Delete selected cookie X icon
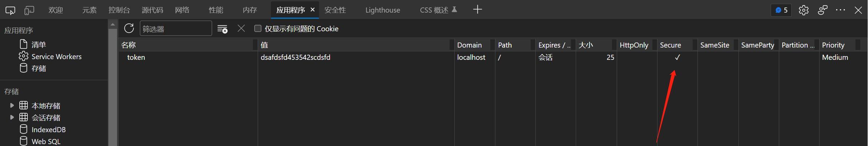Screen dimensions: 868x146 (x=241, y=28)
